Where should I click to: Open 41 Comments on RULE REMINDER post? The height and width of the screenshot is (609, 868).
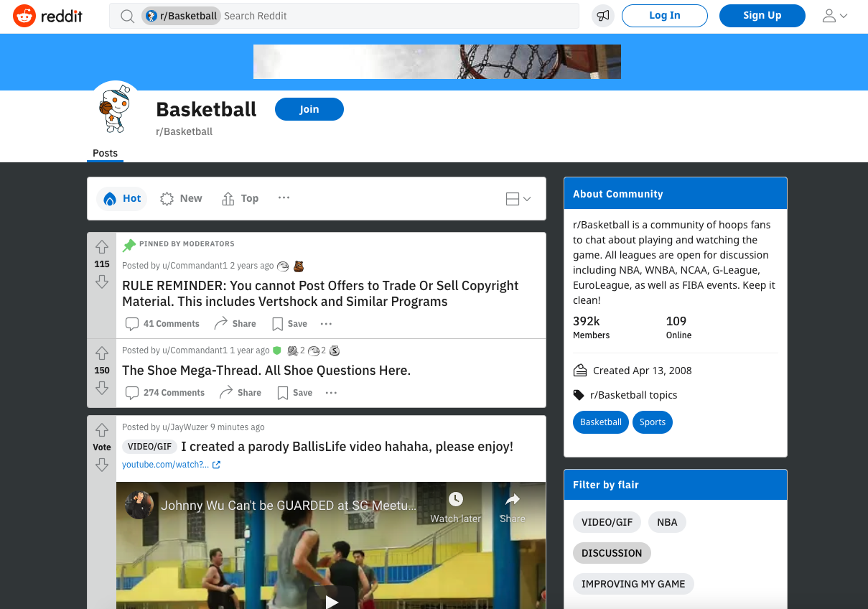click(x=162, y=324)
